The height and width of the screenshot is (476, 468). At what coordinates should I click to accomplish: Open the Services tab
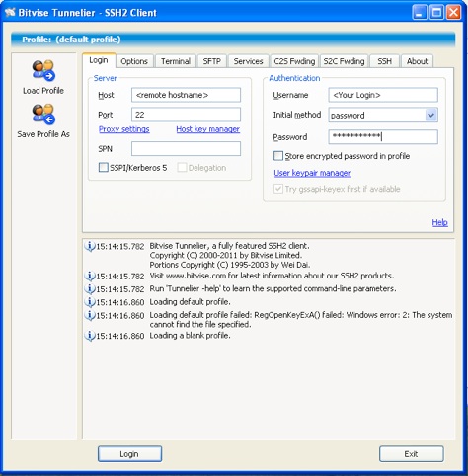coord(248,61)
